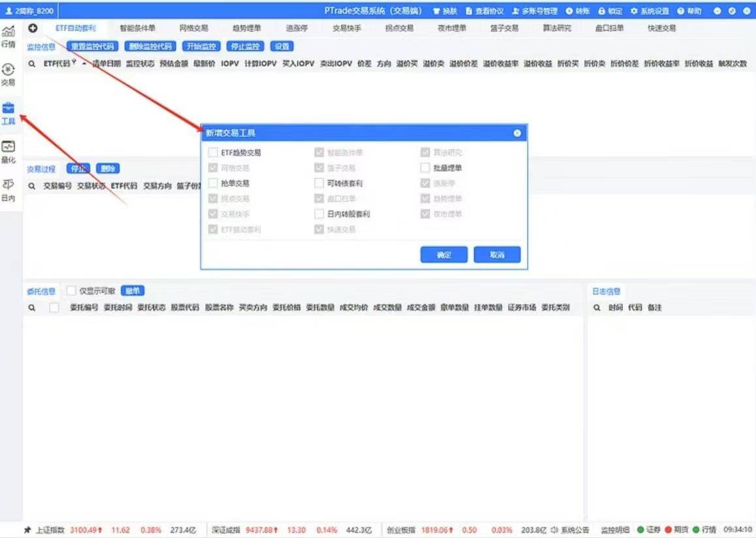Click 删除 button in 交易过程 bar
Viewport: 756px width, 538px height.
[108, 168]
